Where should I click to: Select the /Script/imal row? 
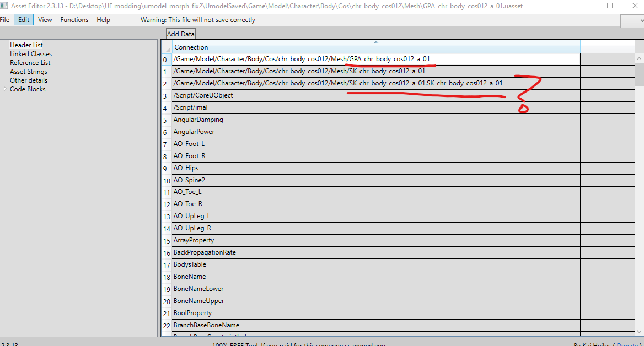click(376, 107)
